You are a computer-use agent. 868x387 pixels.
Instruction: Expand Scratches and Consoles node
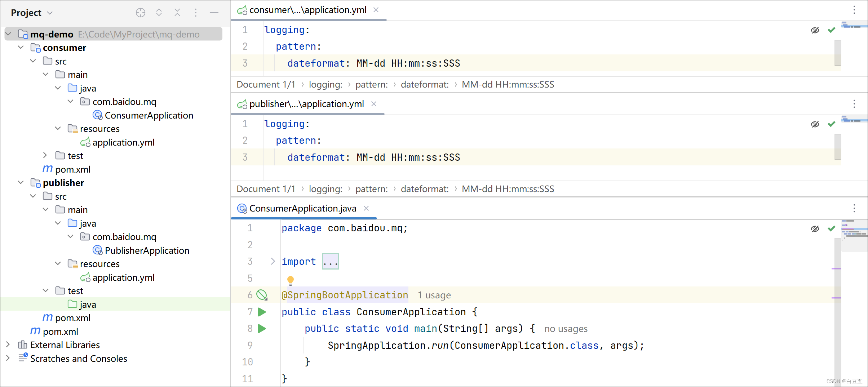8,358
